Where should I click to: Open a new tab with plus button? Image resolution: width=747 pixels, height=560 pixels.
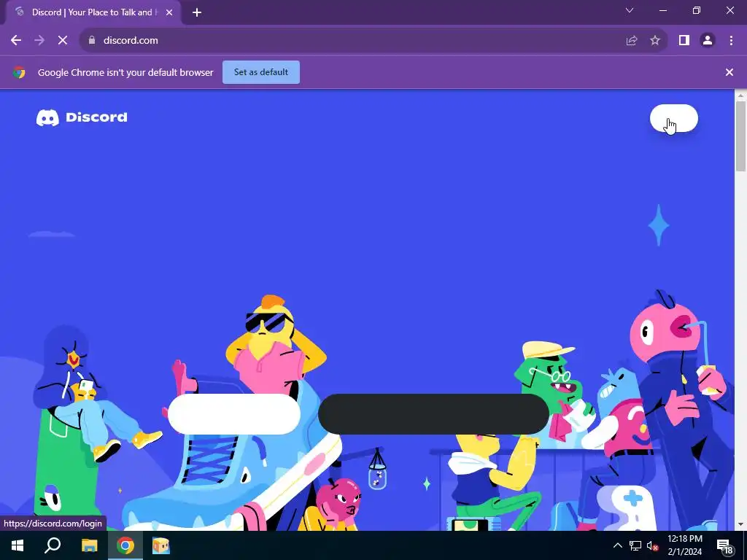[x=197, y=12]
